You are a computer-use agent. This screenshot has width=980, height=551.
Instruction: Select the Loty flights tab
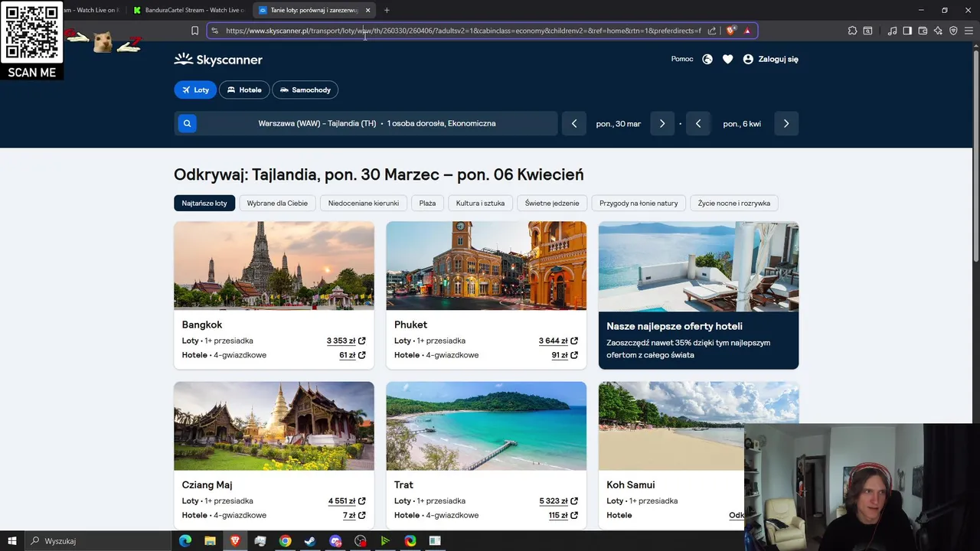(x=195, y=90)
